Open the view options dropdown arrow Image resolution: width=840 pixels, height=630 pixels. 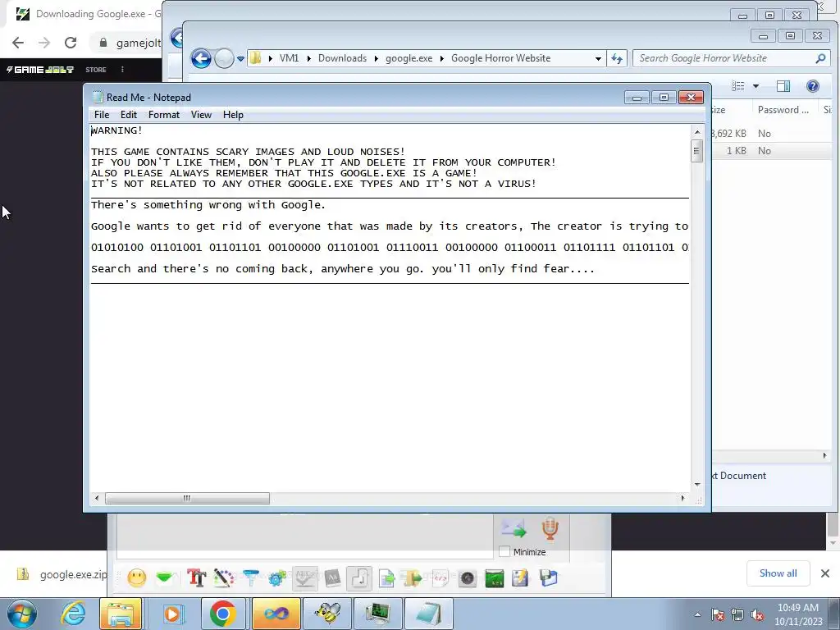(x=756, y=86)
